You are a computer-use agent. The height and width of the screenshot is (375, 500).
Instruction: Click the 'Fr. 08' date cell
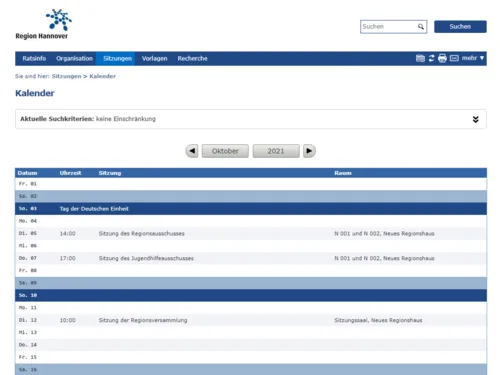pos(28,271)
